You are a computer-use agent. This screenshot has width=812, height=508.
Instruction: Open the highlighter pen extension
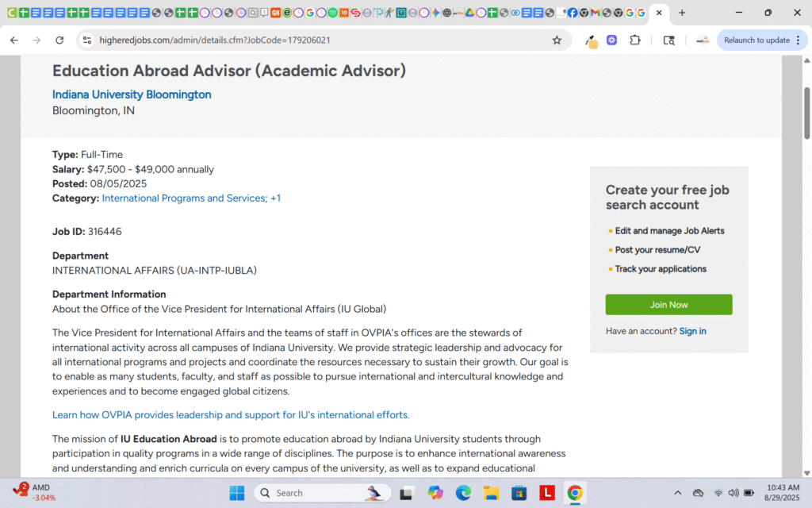click(590, 40)
